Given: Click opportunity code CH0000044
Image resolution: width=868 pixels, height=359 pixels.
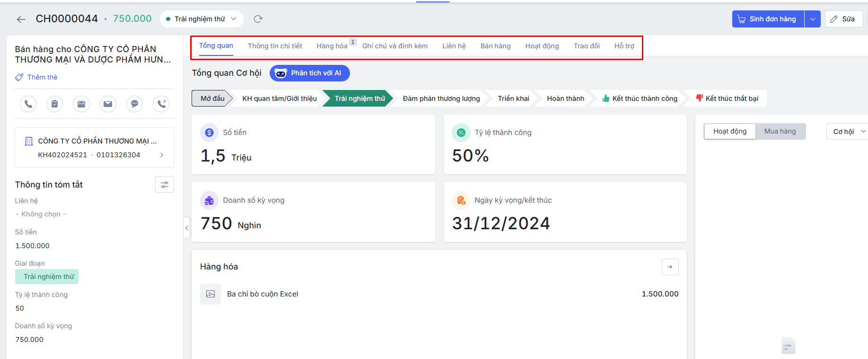Looking at the screenshot, I should [67, 18].
